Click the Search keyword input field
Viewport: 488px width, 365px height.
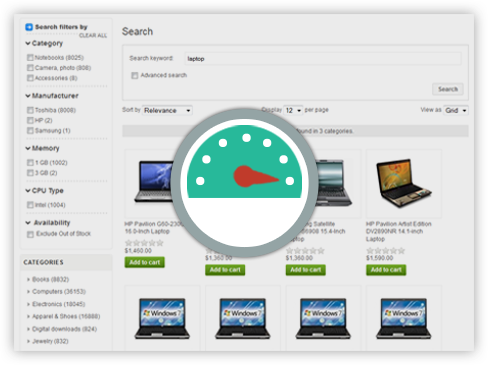pyautogui.click(x=323, y=59)
